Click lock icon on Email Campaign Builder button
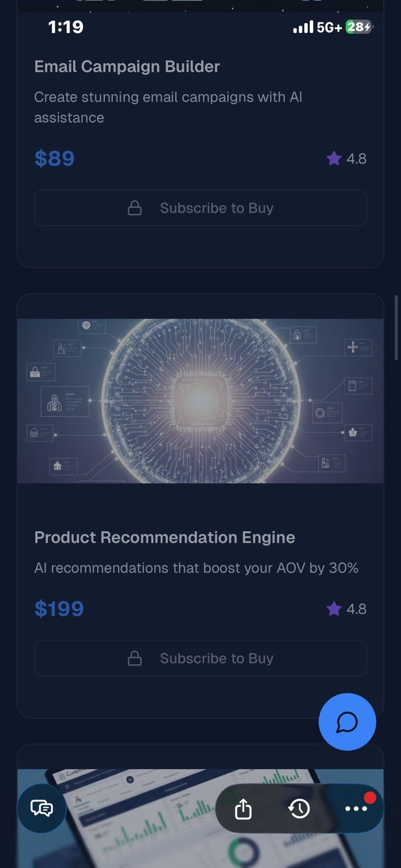 coord(135,208)
